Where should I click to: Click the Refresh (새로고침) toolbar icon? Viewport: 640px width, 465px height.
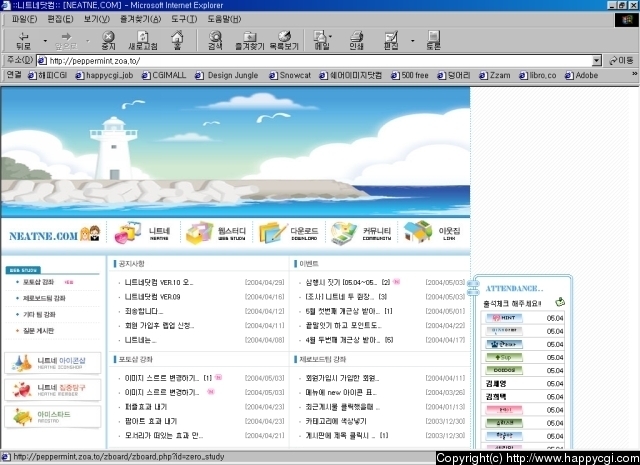click(x=143, y=41)
